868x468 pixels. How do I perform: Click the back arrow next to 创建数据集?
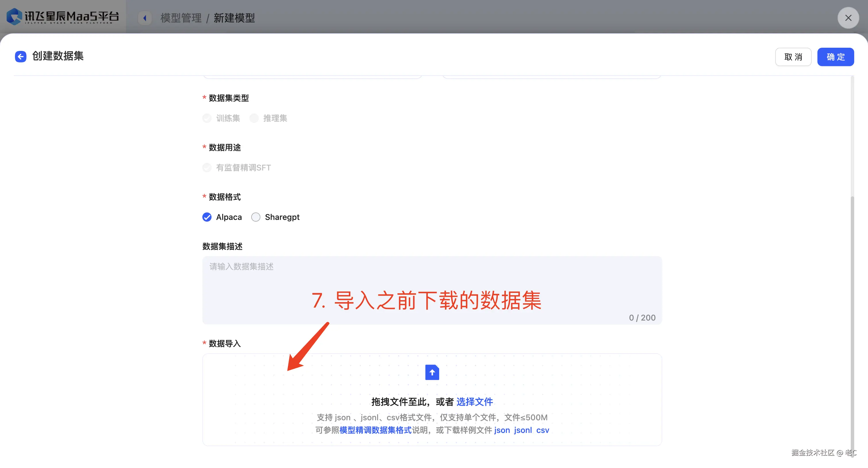(21, 56)
